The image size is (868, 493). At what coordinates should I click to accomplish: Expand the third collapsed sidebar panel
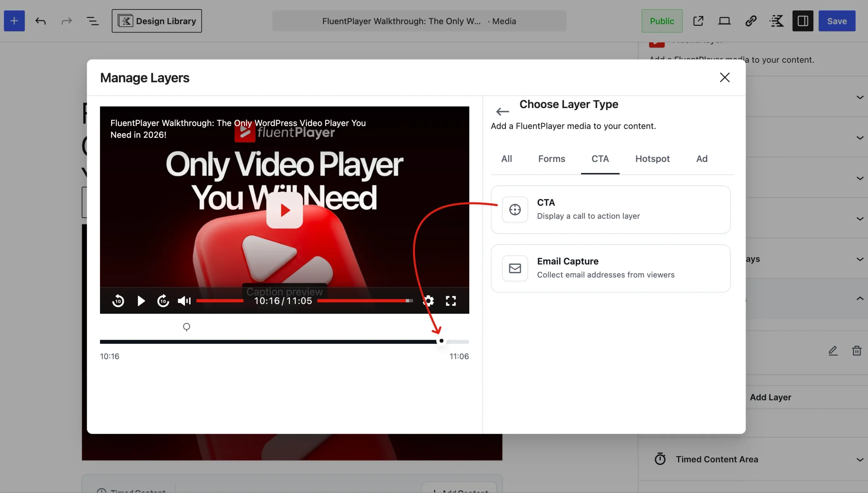(x=860, y=179)
